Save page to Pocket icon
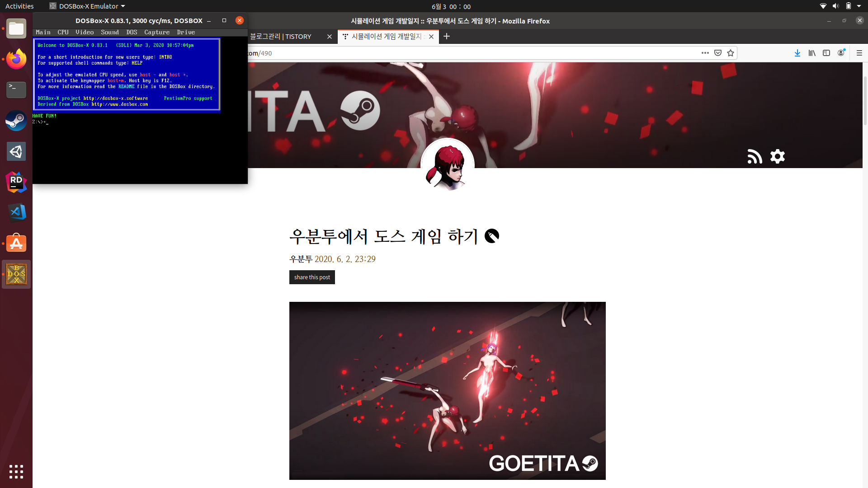Viewport: 868px width, 488px height. pos(718,53)
